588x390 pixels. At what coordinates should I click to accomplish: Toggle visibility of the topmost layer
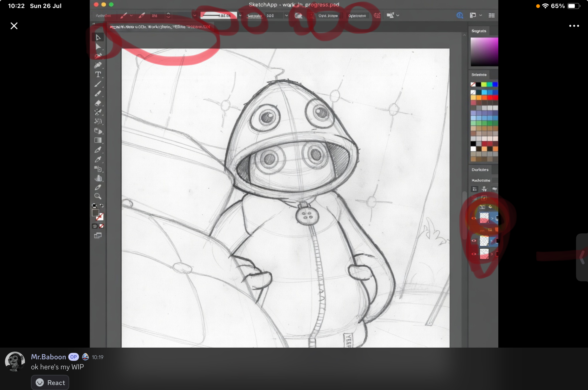[474, 218]
